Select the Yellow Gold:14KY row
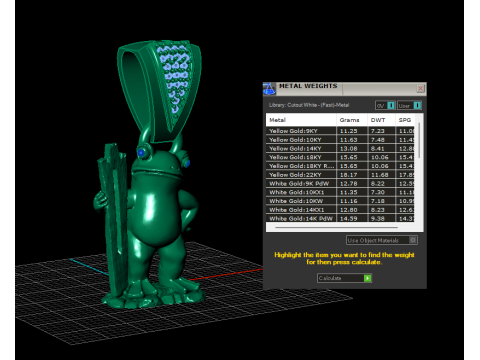Viewport: 480px width, 360px height. pyautogui.click(x=340, y=148)
